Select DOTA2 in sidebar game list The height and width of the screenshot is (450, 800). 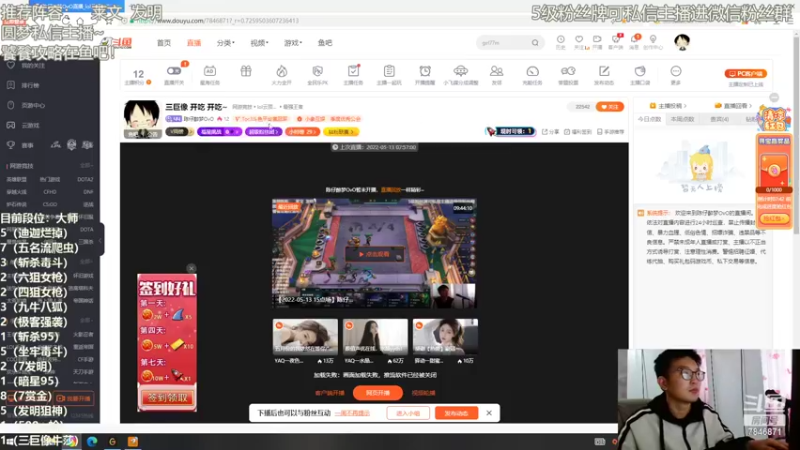coord(85,179)
